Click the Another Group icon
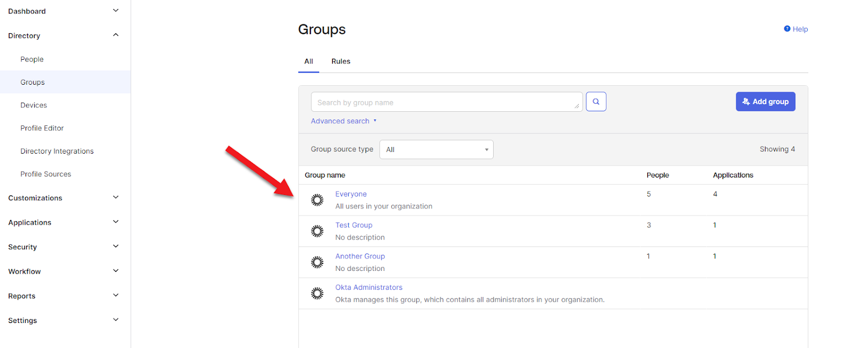 click(317, 262)
